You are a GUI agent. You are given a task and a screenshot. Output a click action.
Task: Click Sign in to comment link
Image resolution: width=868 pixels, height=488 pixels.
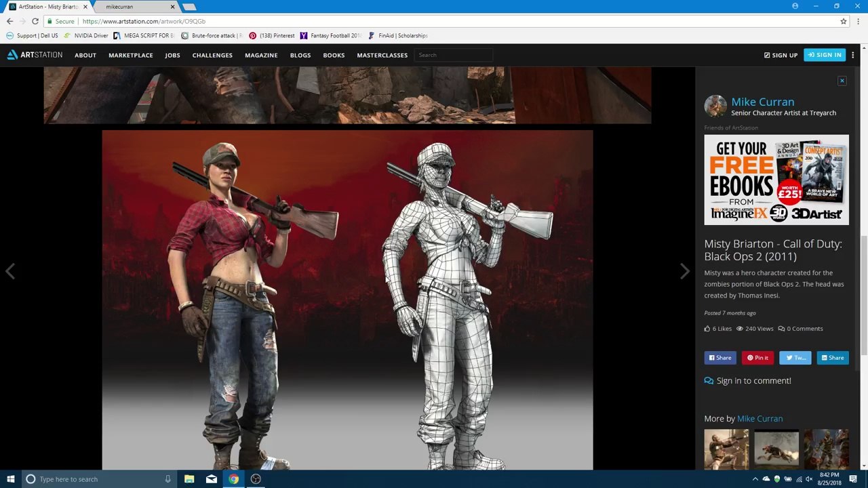click(x=753, y=381)
